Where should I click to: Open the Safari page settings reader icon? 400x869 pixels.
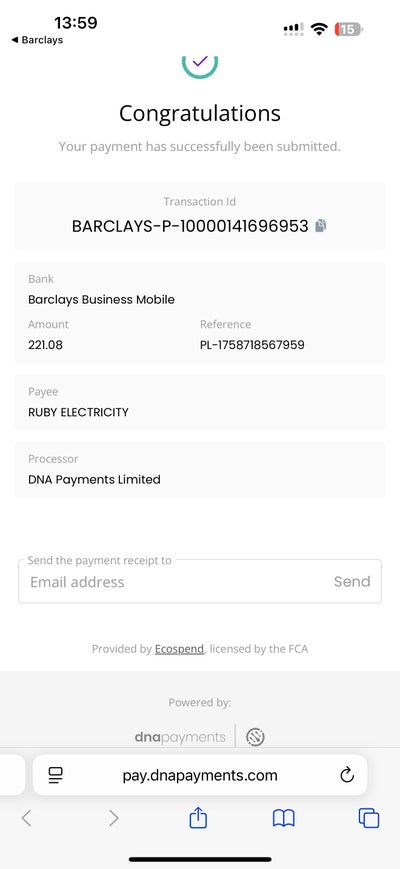56,775
